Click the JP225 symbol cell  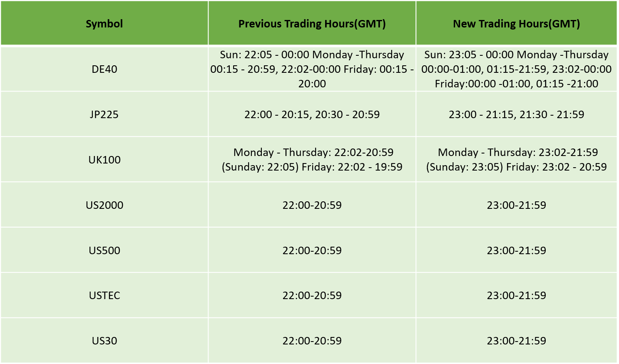tap(104, 114)
